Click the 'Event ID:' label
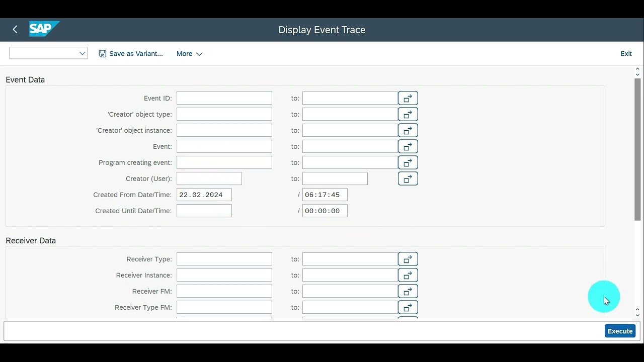The height and width of the screenshot is (362, 644). coord(158,98)
